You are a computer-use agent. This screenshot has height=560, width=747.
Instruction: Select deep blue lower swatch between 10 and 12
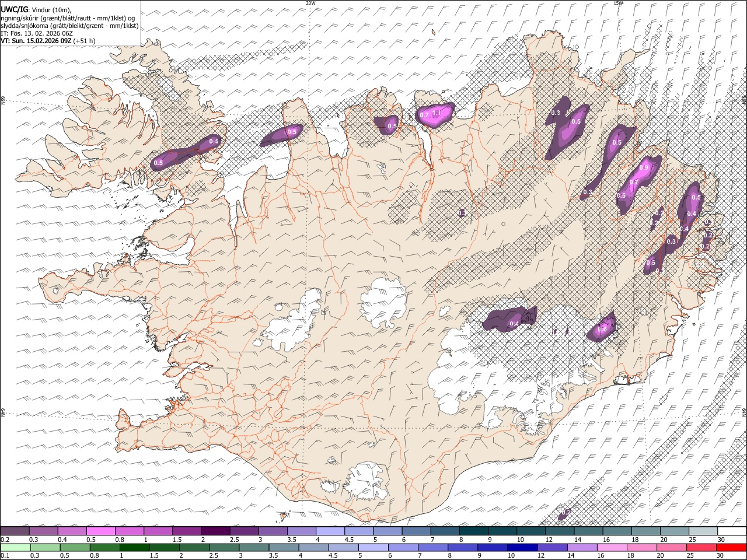pos(522,547)
